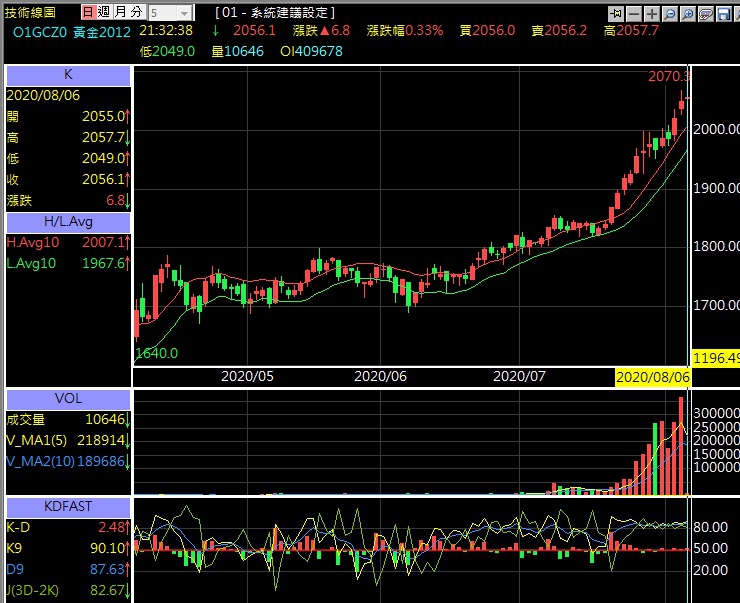Click the K panel header
Image resolution: width=740 pixels, height=603 pixels.
68,75
